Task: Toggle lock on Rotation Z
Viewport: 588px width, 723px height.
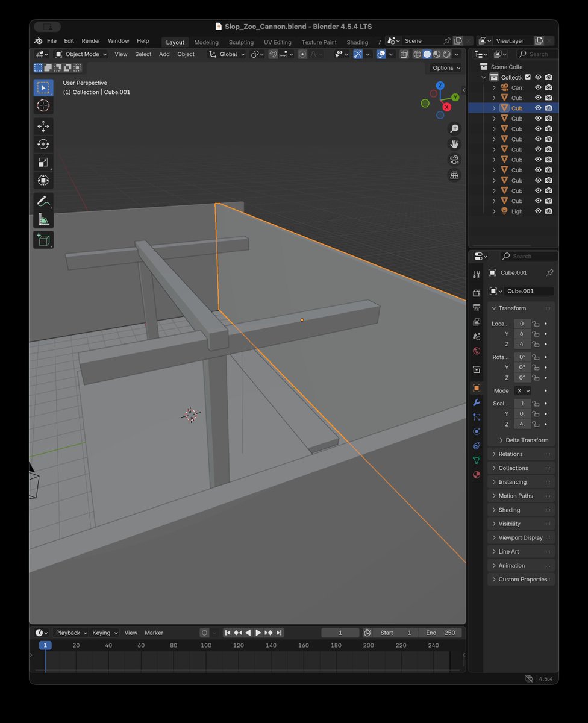Action: point(536,378)
